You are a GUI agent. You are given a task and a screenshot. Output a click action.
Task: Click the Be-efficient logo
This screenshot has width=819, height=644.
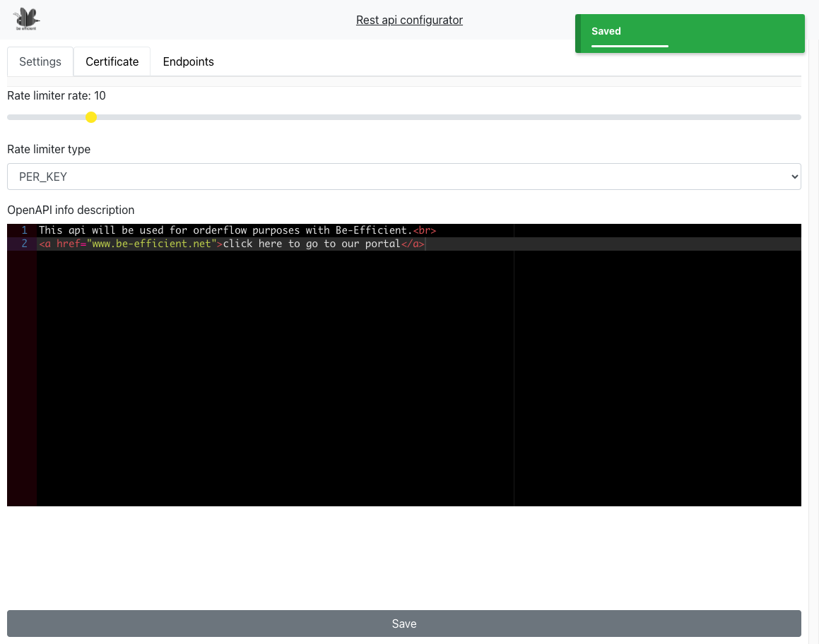click(x=28, y=19)
